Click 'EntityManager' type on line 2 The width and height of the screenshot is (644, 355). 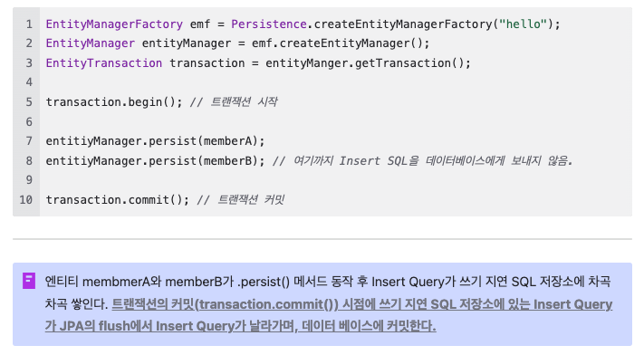click(x=90, y=43)
